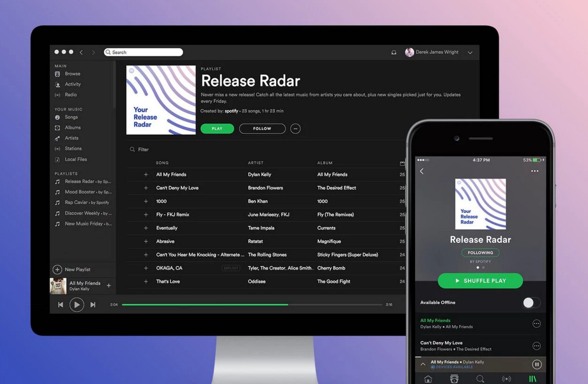This screenshot has height=384, width=588.
Task: Open the Mood Booster playlist in the sidebar
Action: click(83, 192)
